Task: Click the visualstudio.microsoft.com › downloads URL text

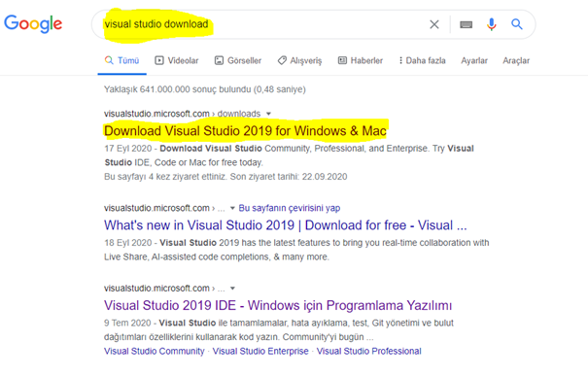Action: [x=183, y=114]
